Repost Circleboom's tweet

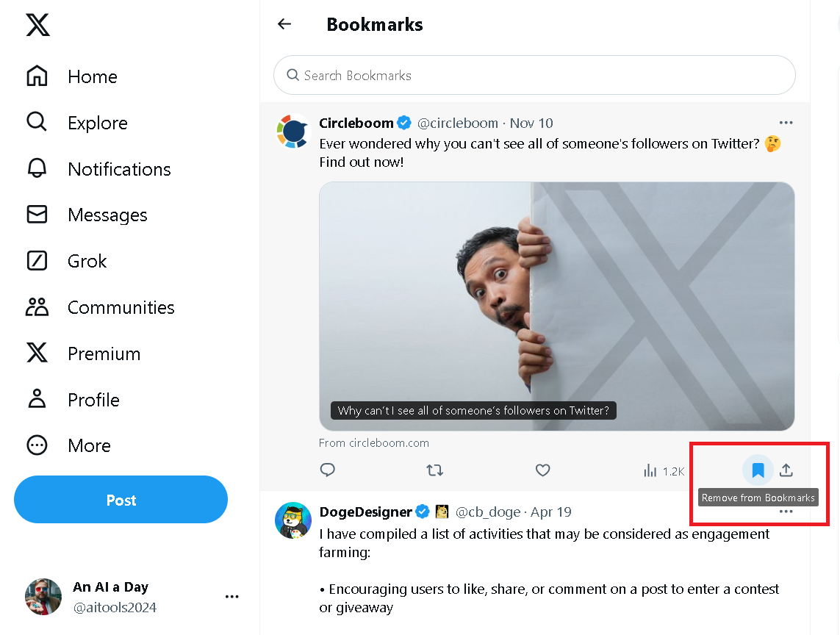435,470
